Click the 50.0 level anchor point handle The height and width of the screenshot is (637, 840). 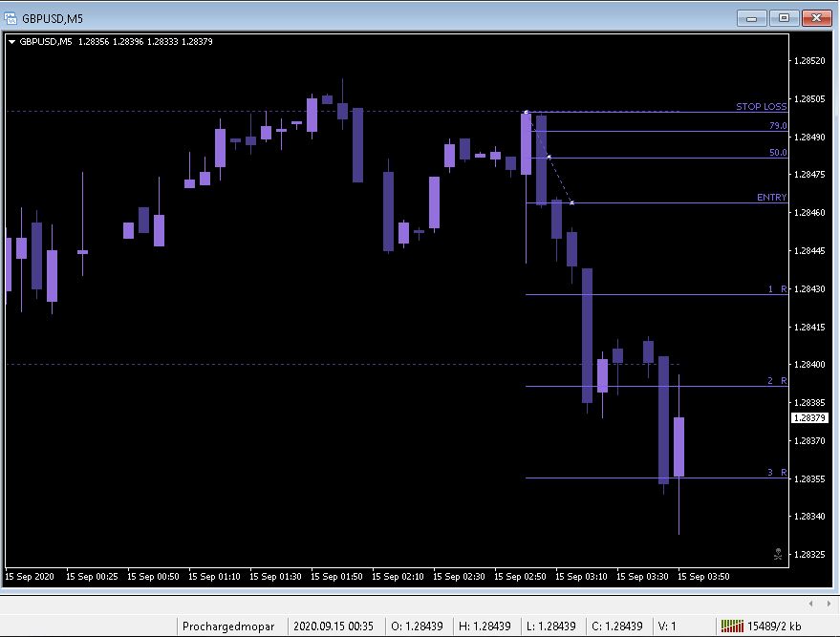[x=549, y=157]
